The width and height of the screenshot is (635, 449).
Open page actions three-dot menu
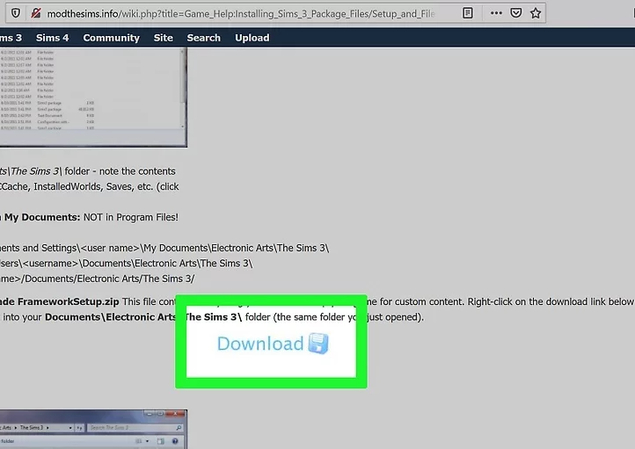pyautogui.click(x=496, y=13)
